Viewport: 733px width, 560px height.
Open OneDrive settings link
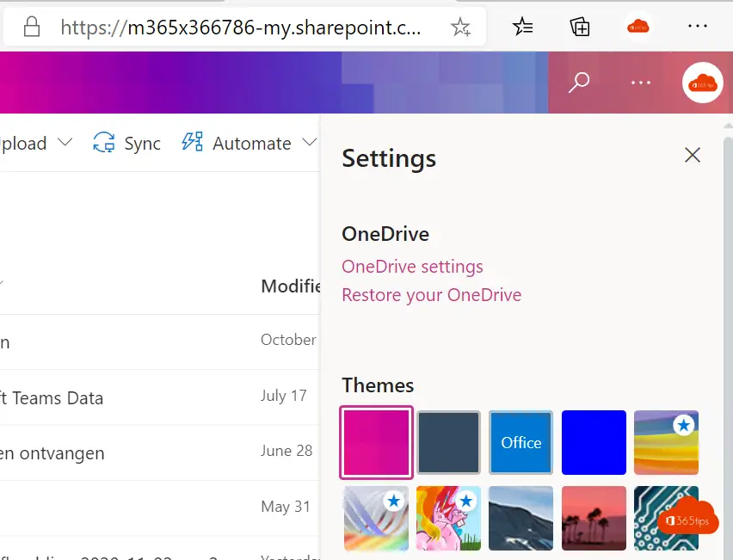click(x=412, y=267)
